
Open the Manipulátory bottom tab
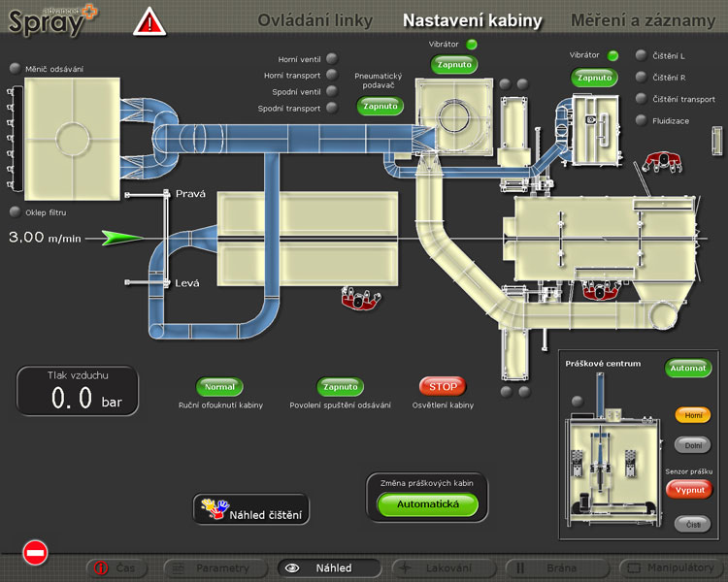coord(672,567)
